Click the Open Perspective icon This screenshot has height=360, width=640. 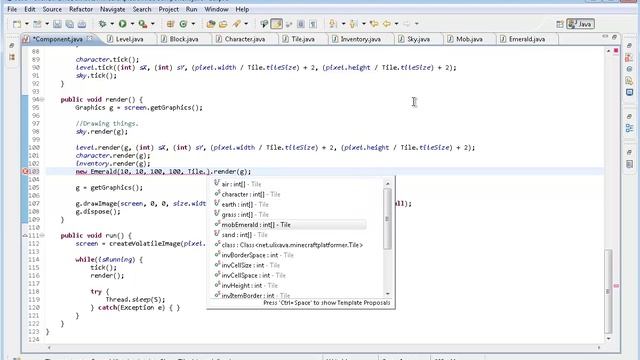[x=560, y=24]
